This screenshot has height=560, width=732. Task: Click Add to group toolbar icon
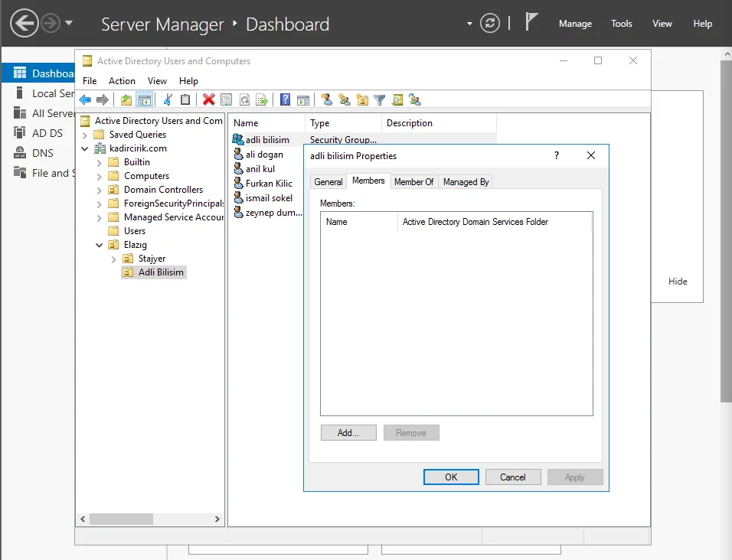pyautogui.click(x=415, y=99)
